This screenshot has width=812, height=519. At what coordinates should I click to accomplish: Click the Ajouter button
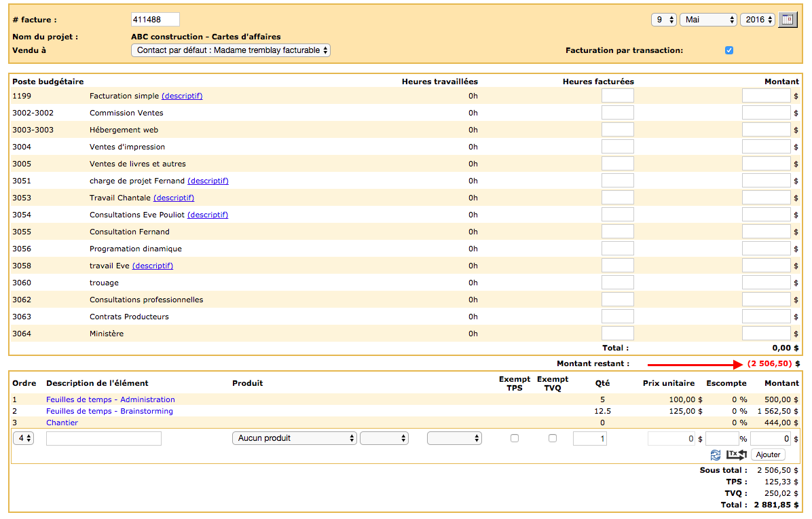(768, 454)
